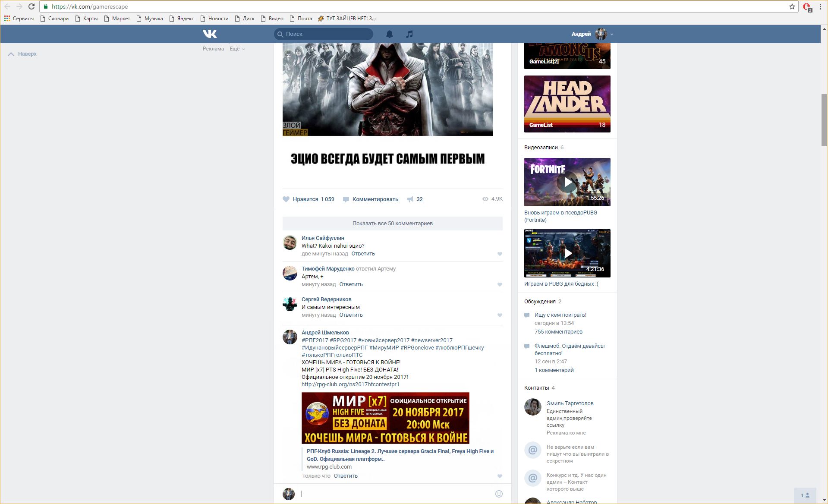
Task: Open the notifications bell icon
Action: tap(389, 34)
